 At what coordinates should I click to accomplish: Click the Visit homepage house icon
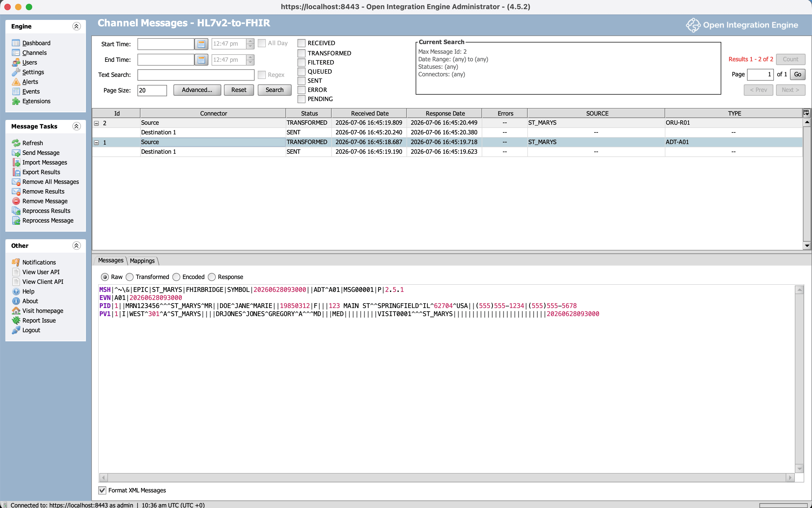16,311
